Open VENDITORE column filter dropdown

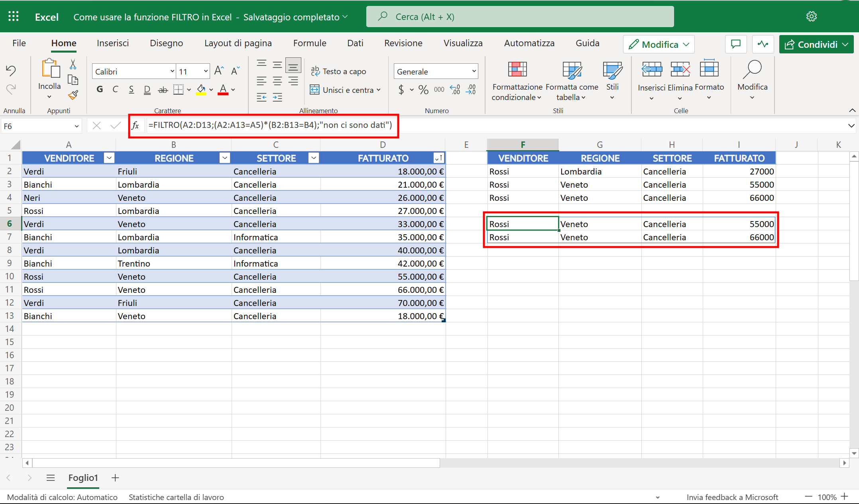click(109, 158)
